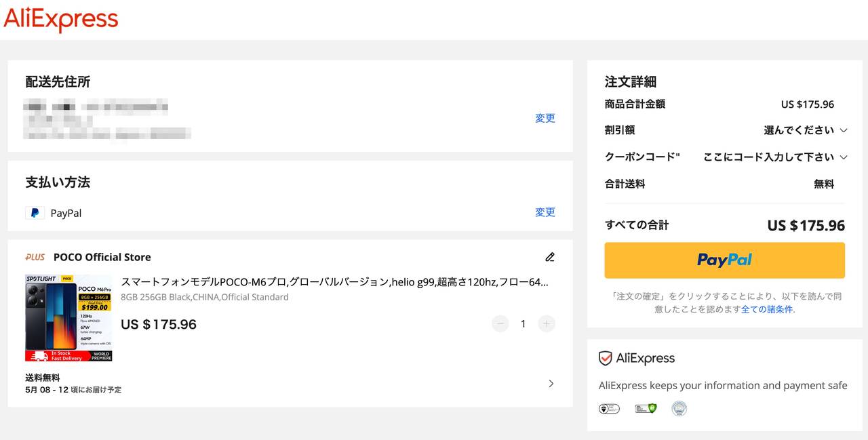The image size is (868, 440).
Task: Click the PLUS badge next to store name
Action: click(x=35, y=257)
